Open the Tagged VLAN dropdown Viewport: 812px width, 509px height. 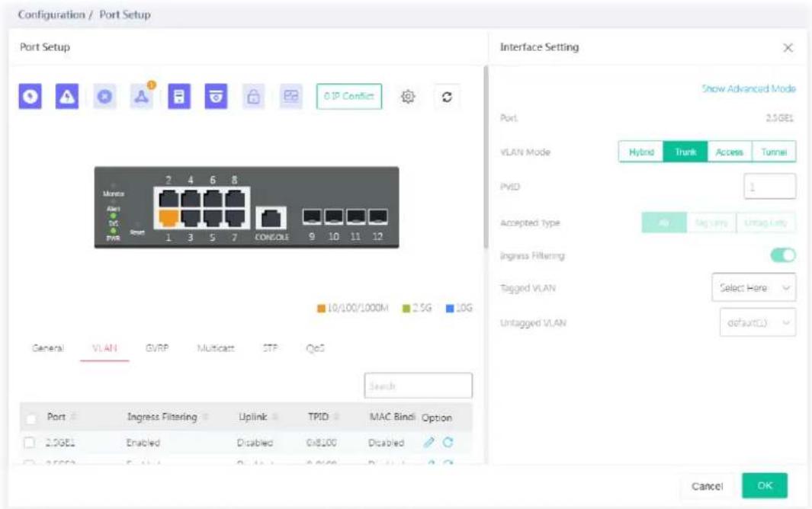click(754, 287)
